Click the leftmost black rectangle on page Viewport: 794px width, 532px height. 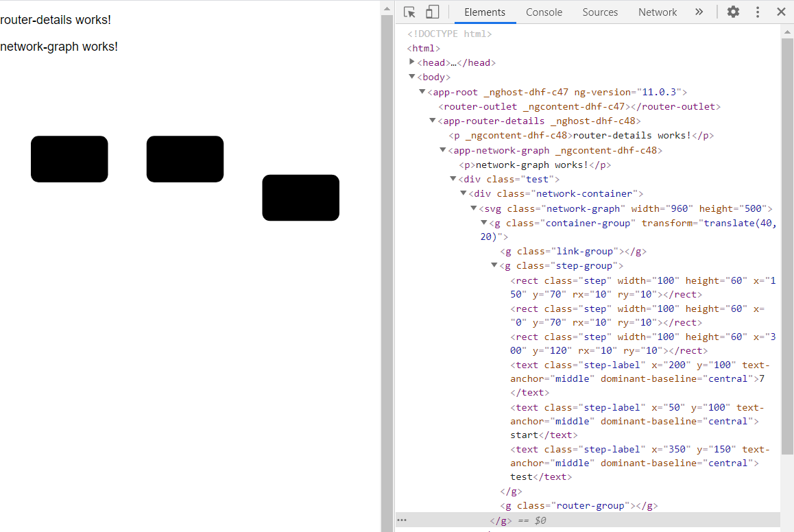coord(69,159)
